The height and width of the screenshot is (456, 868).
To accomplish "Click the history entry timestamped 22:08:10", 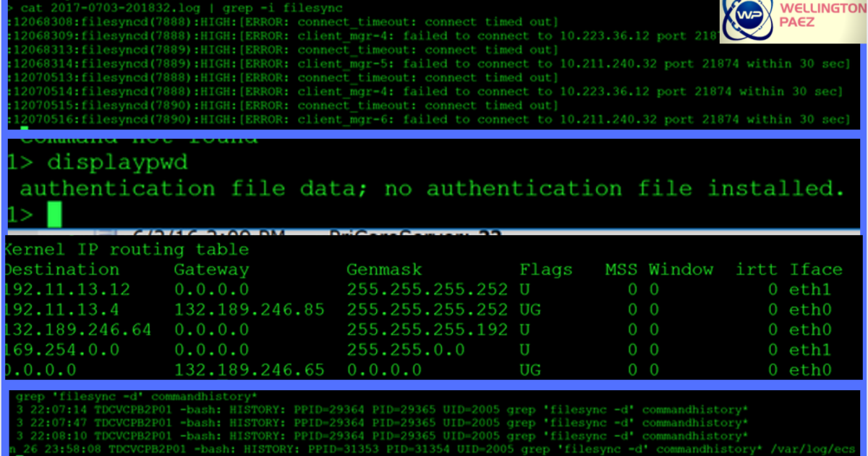I will (x=382, y=436).
